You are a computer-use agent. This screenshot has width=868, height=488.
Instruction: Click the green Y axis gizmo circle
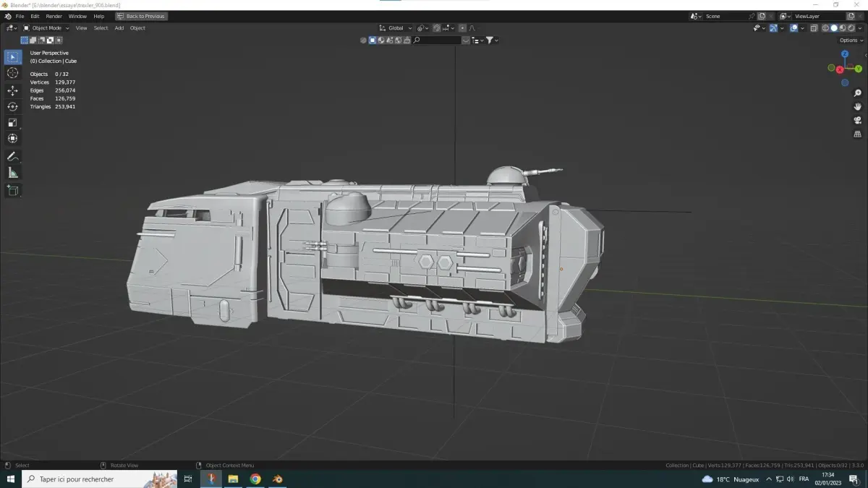coord(859,69)
